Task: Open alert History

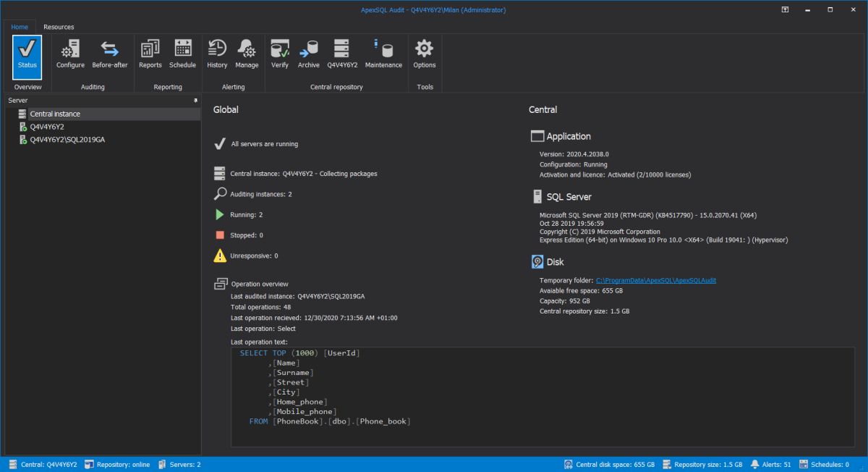Action: coord(217,54)
